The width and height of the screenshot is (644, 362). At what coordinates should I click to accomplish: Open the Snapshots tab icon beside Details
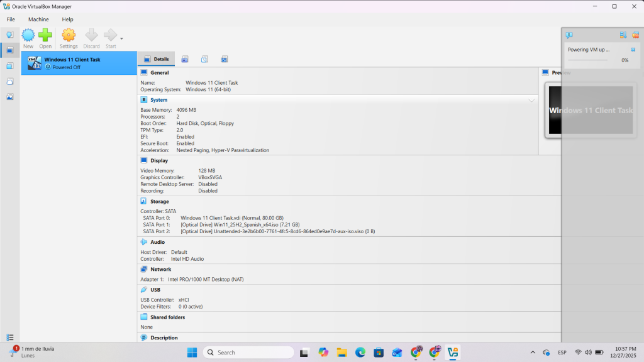coord(185,59)
